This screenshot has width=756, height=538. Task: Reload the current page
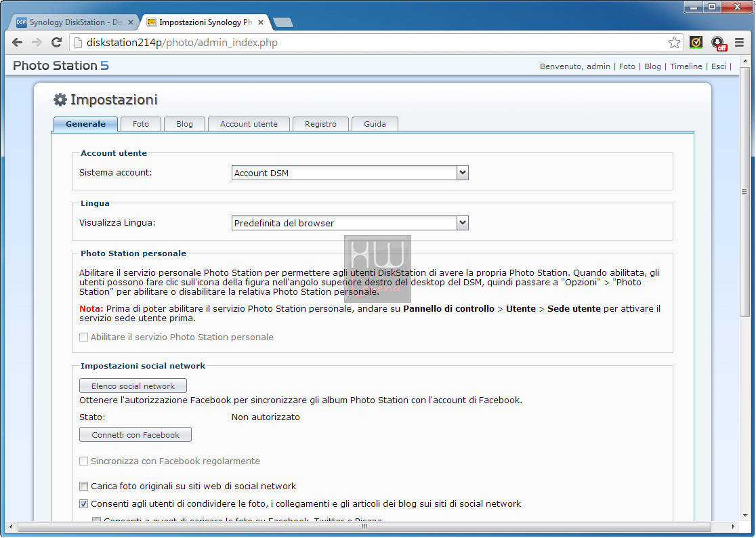[56, 43]
